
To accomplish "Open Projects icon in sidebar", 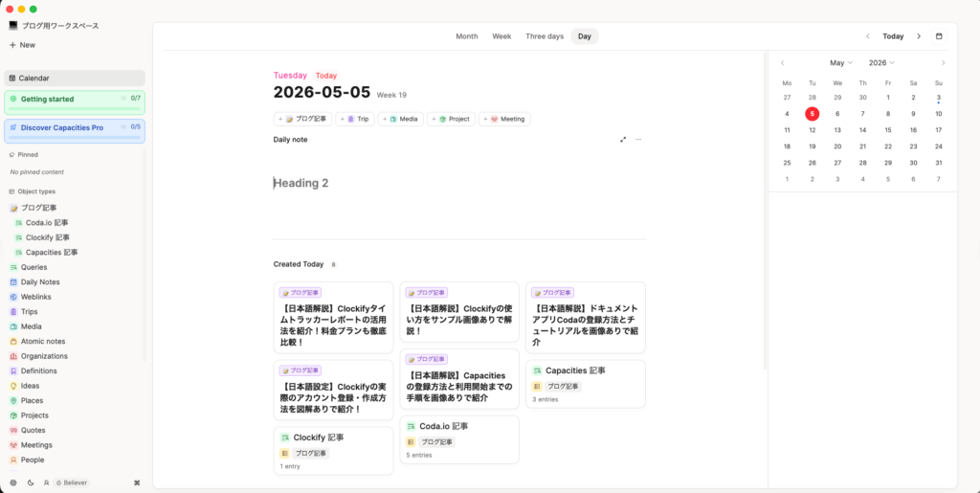I will point(13,415).
